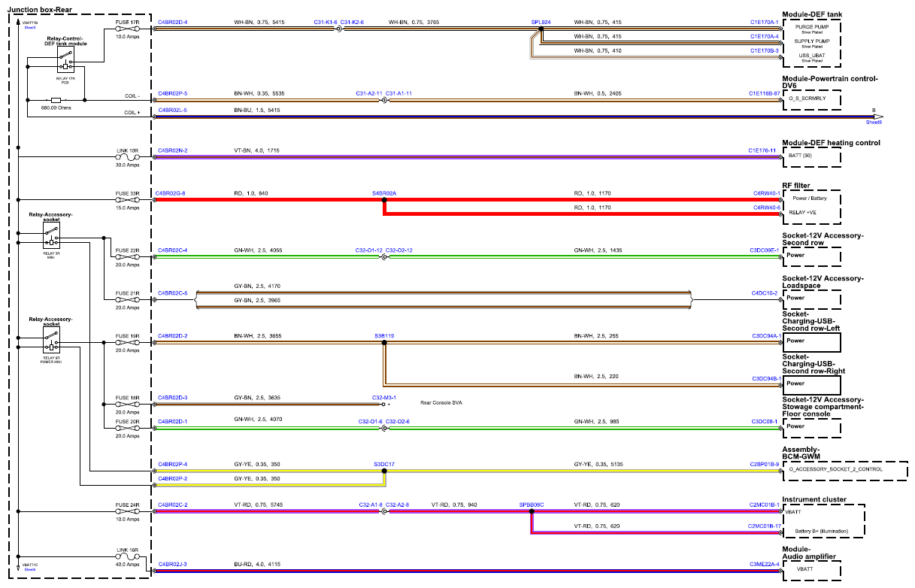Open connector reference C3DC09E-1
This screenshot has height=588, width=915.
click(764, 250)
